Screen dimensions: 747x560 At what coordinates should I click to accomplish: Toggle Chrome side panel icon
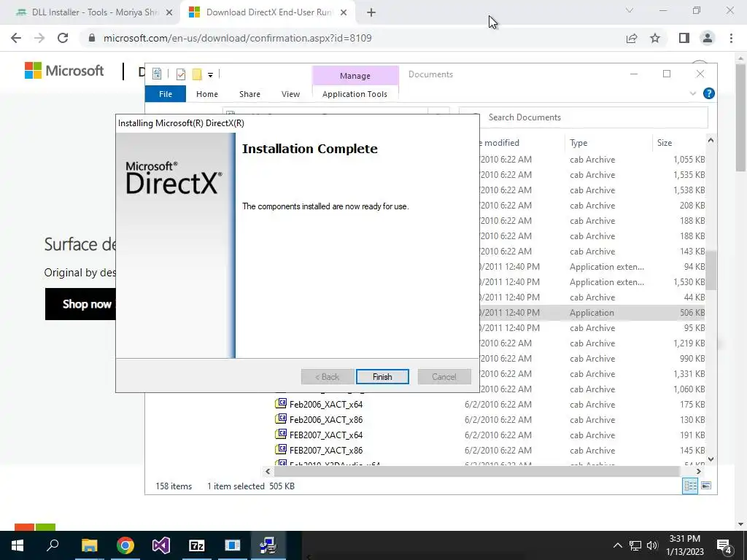click(684, 38)
